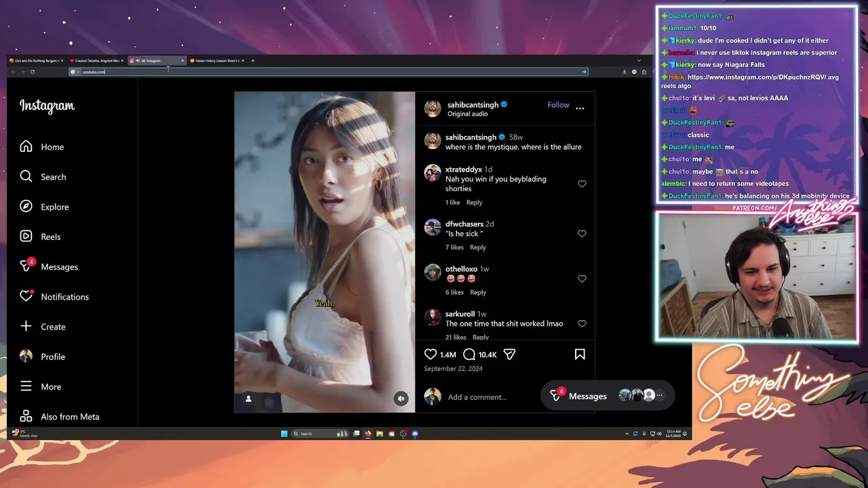Save the post with bookmark icon

[x=580, y=354]
